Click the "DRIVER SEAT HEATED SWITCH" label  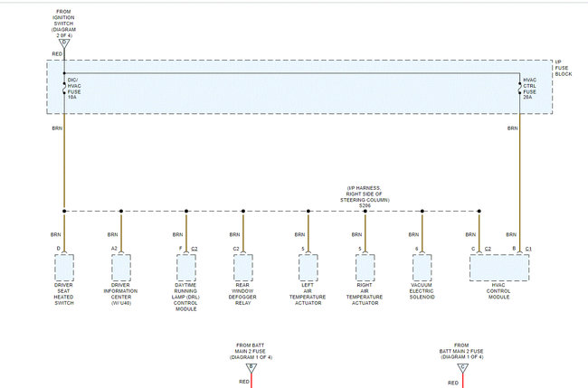(x=63, y=294)
